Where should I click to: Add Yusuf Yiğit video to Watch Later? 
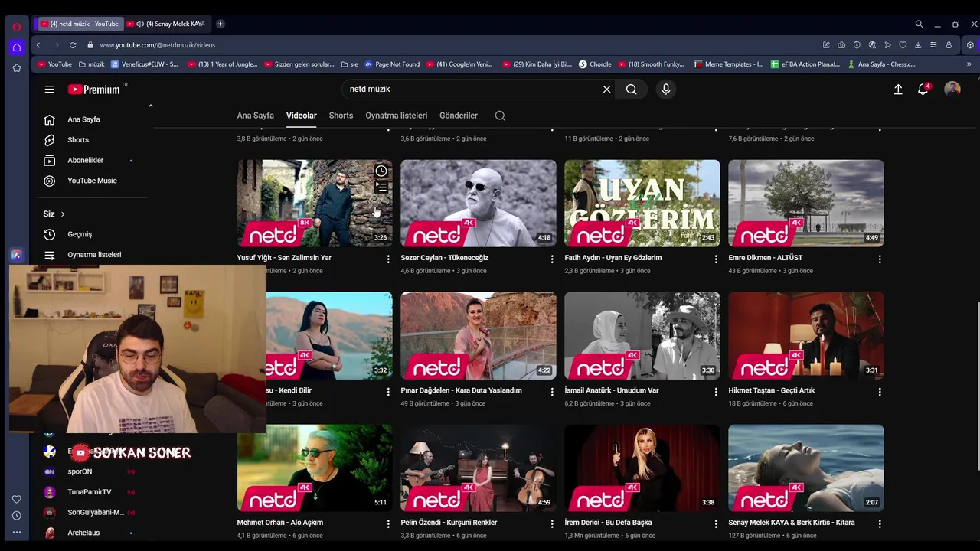(x=381, y=171)
